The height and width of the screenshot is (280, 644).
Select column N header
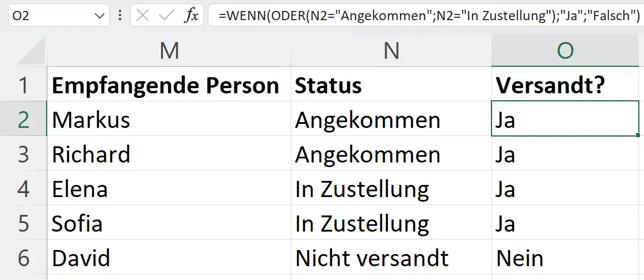[391, 51]
